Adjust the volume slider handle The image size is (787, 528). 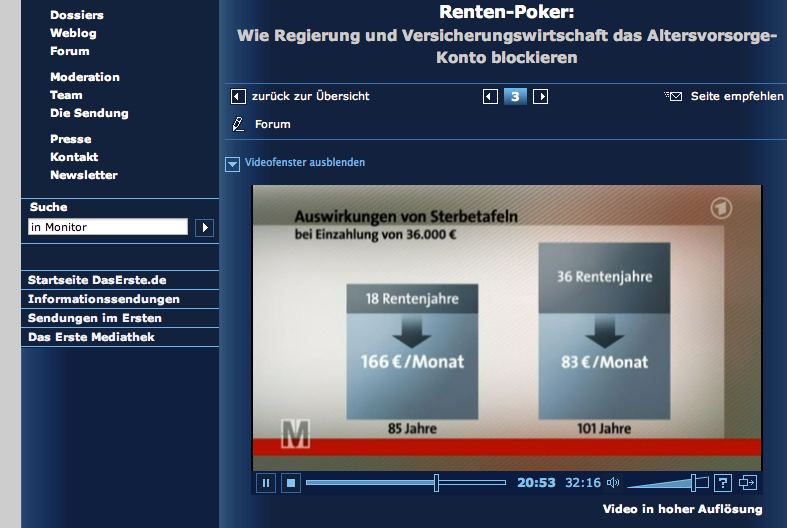[x=693, y=483]
